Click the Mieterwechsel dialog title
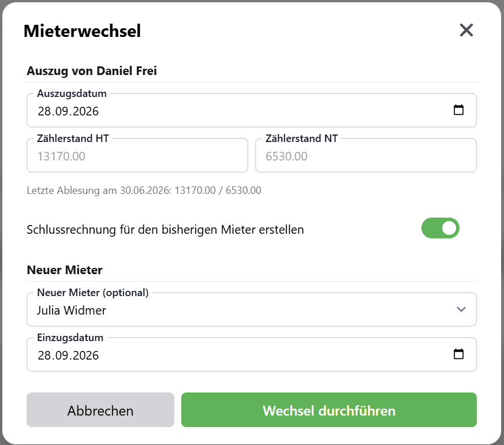This screenshot has height=445, width=504. tap(83, 31)
